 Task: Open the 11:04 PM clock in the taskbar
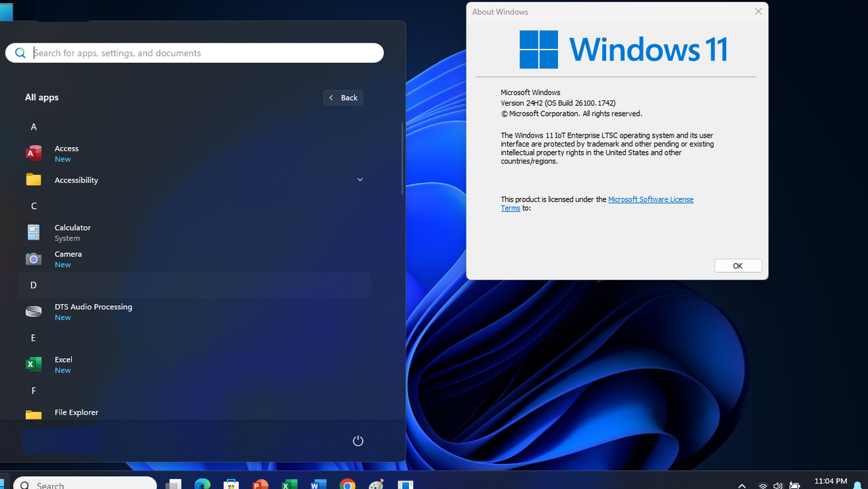coord(830,482)
